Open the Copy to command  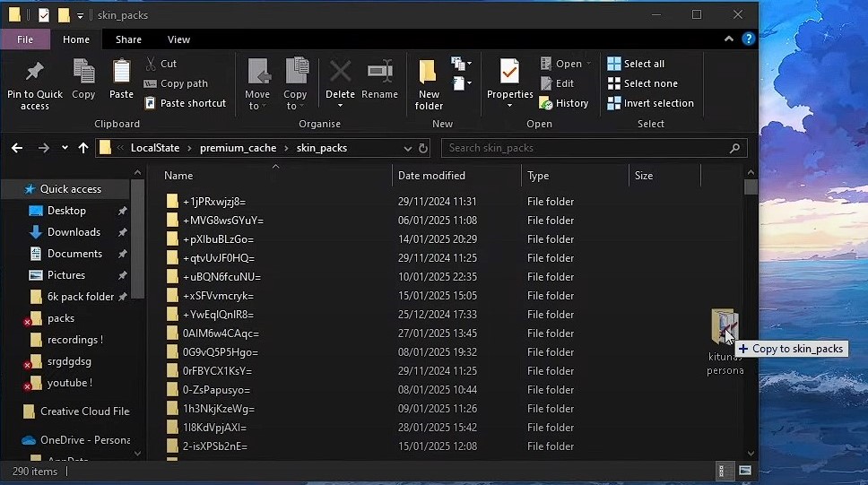click(295, 83)
